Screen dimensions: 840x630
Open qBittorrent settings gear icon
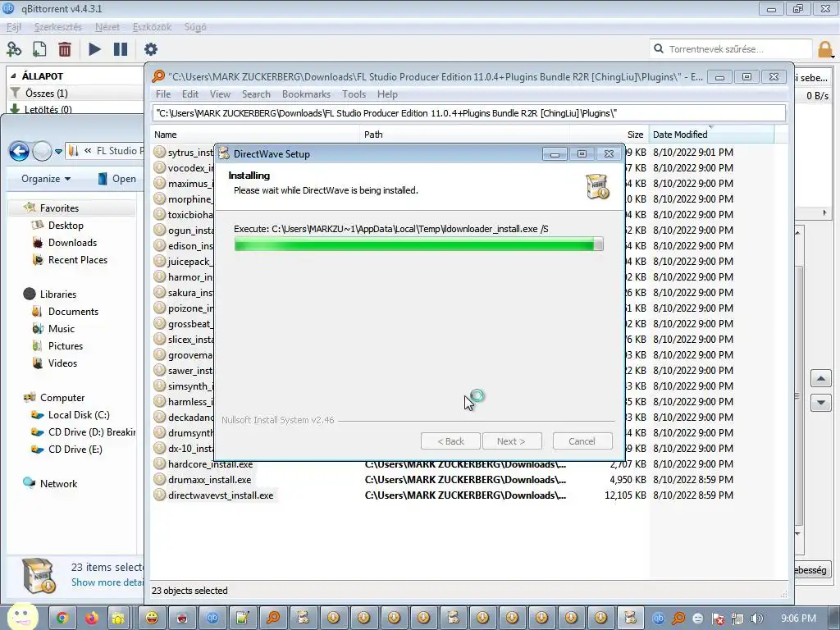151,49
